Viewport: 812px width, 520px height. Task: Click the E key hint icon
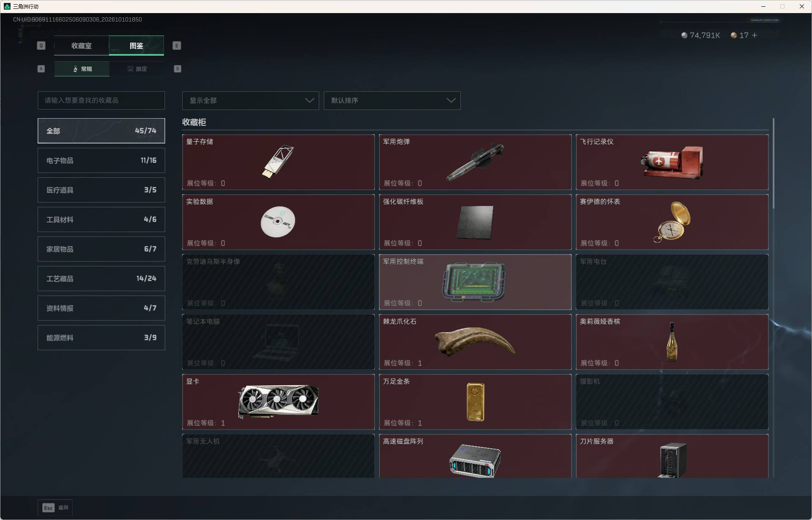coord(177,46)
